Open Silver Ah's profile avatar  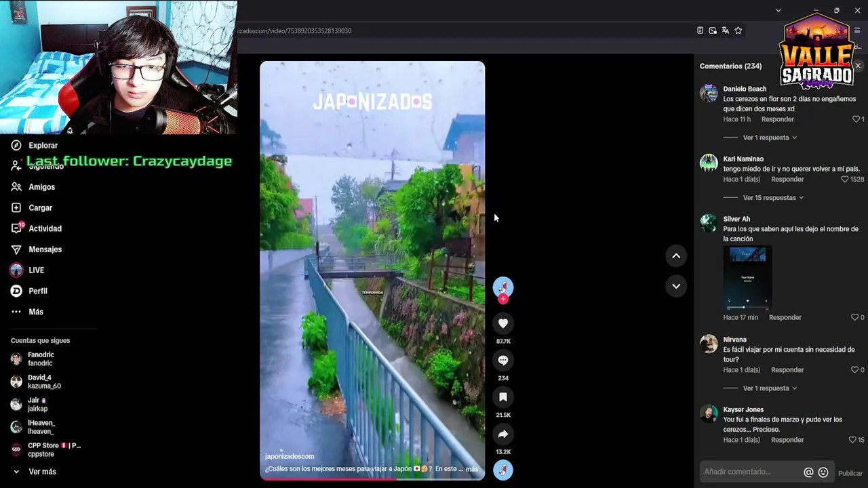709,223
